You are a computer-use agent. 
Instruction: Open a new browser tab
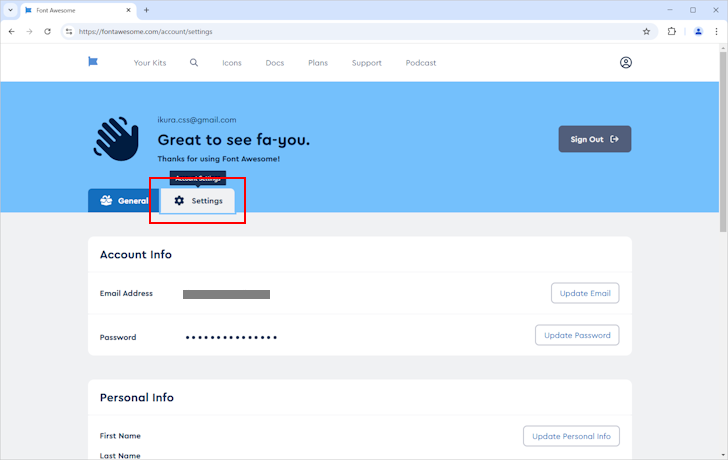coord(147,10)
